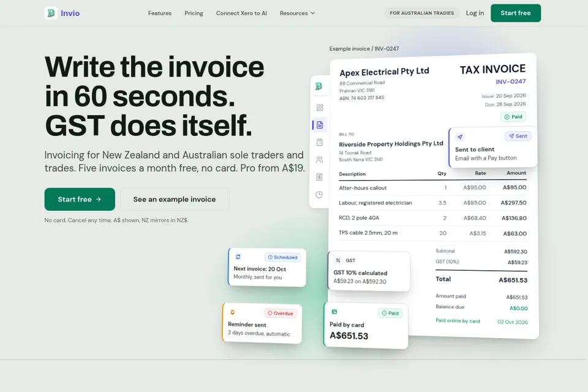Click the Balance due A$0.00 value

point(518,308)
